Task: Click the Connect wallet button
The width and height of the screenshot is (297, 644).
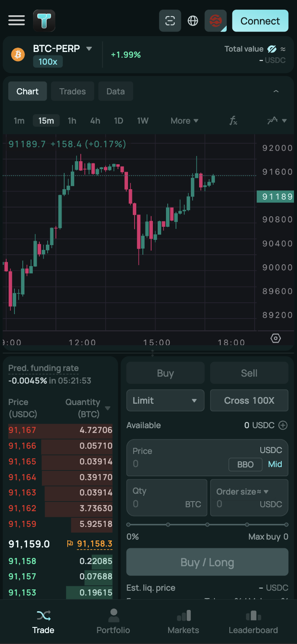Action: [x=260, y=21]
